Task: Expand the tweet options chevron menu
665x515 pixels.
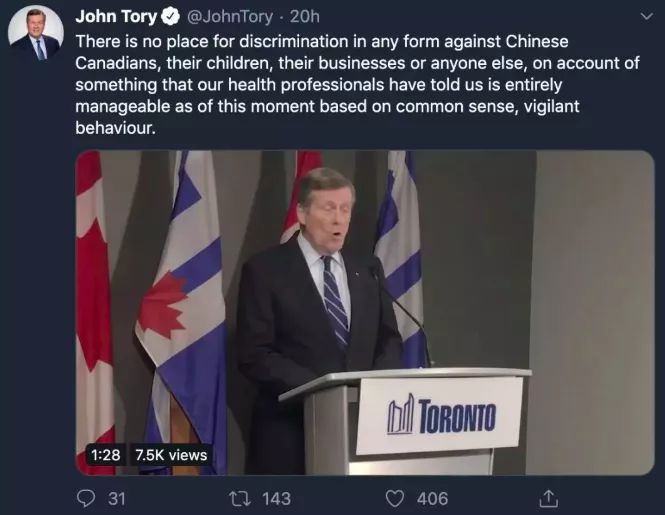Action: point(646,17)
